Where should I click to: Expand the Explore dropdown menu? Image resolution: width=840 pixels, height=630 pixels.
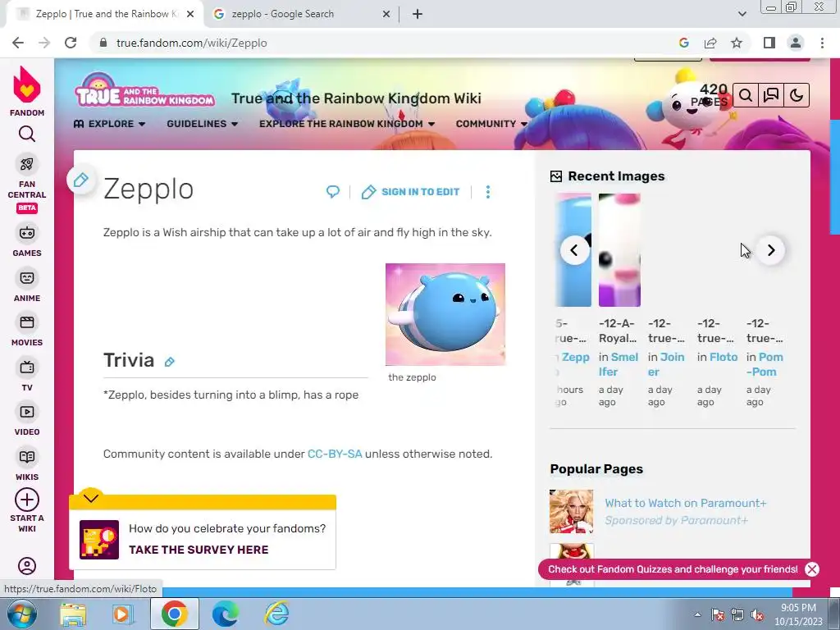click(109, 124)
